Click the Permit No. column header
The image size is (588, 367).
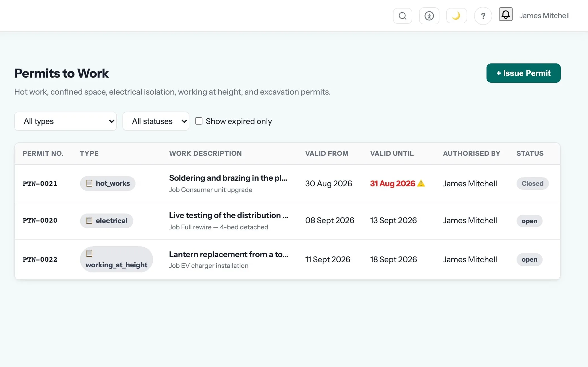click(x=43, y=153)
